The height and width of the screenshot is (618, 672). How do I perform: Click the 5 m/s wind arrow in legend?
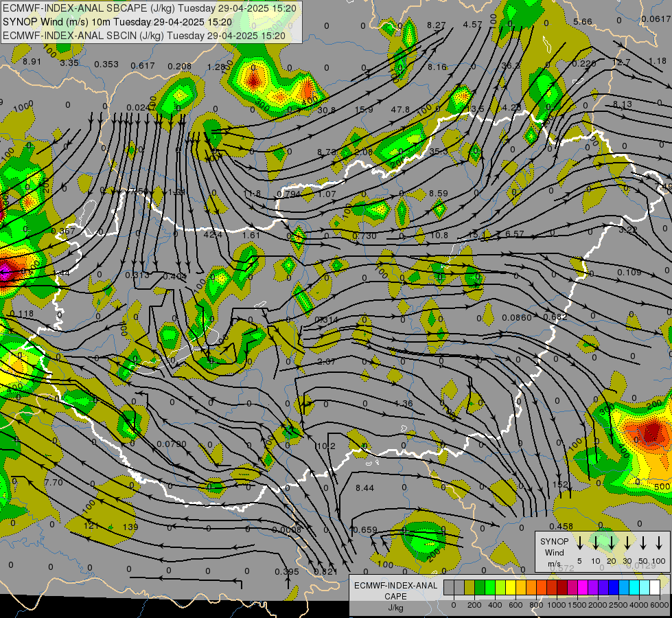[x=579, y=543]
